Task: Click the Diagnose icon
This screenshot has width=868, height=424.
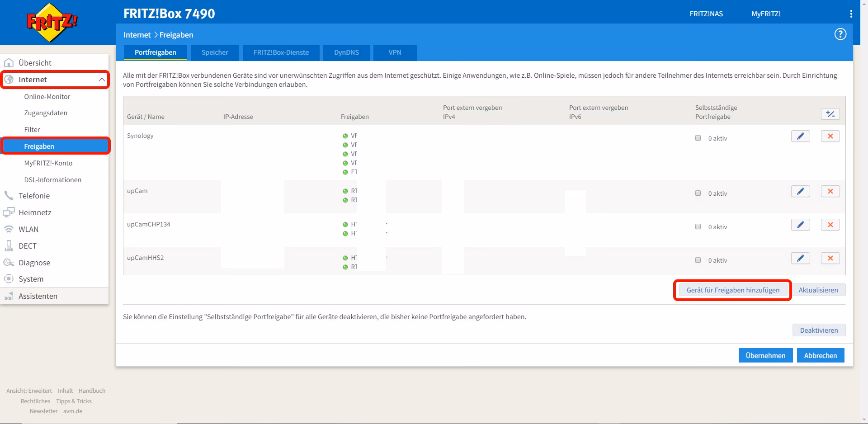Action: click(x=9, y=263)
